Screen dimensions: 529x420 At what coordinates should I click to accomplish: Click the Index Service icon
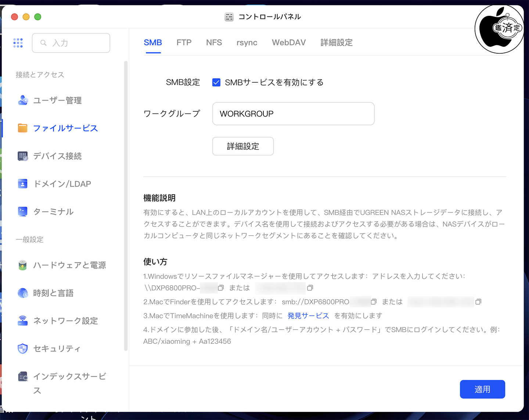[23, 377]
